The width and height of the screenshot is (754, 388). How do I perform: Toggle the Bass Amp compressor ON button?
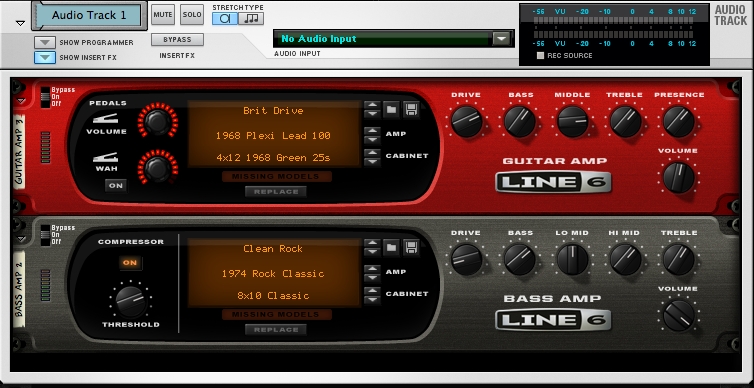coord(130,263)
